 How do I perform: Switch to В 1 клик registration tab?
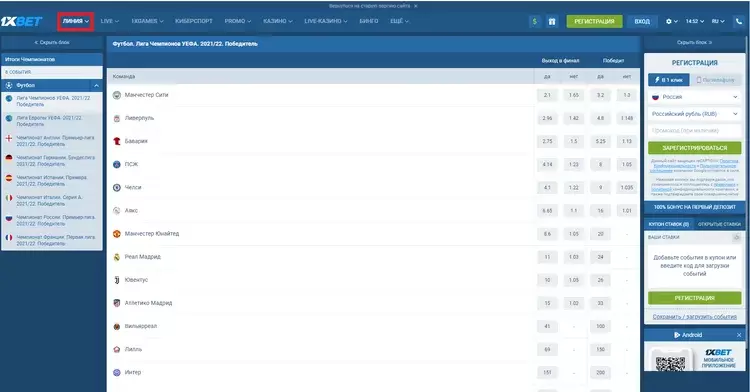(x=669, y=80)
